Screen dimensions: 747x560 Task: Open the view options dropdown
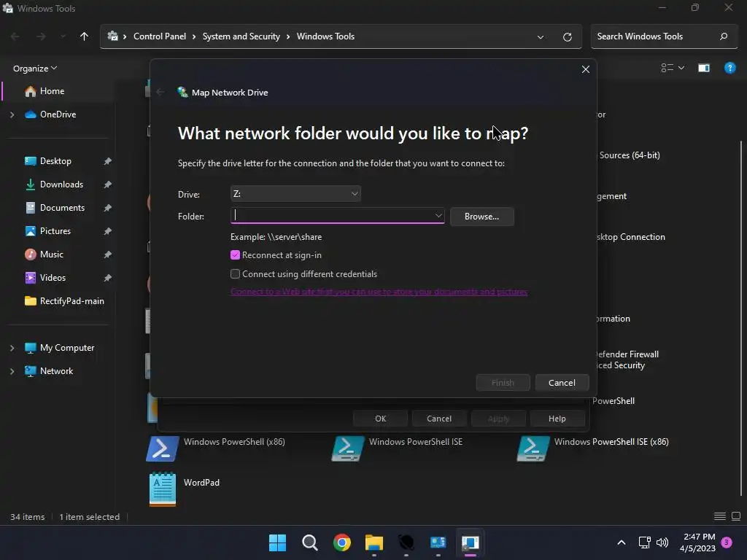pos(672,68)
